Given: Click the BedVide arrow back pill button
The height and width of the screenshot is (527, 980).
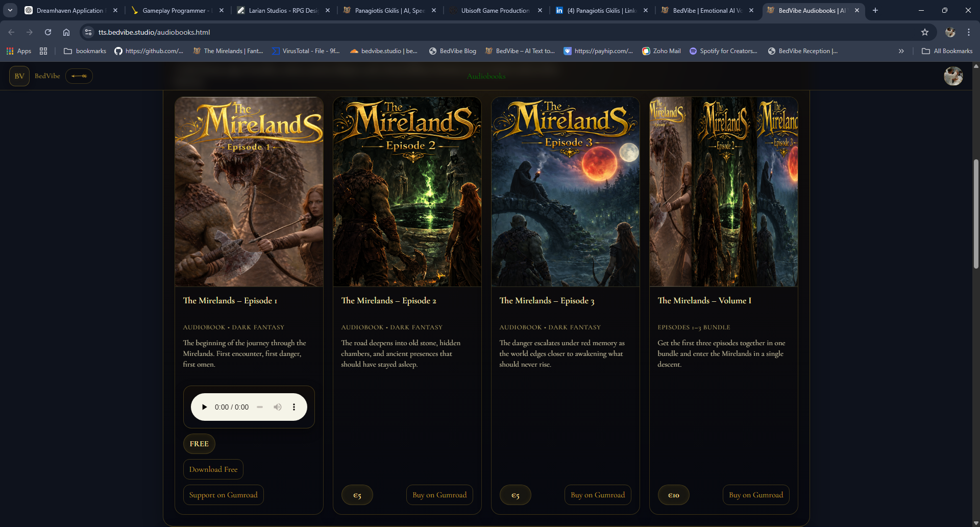Looking at the screenshot, I should tap(79, 76).
